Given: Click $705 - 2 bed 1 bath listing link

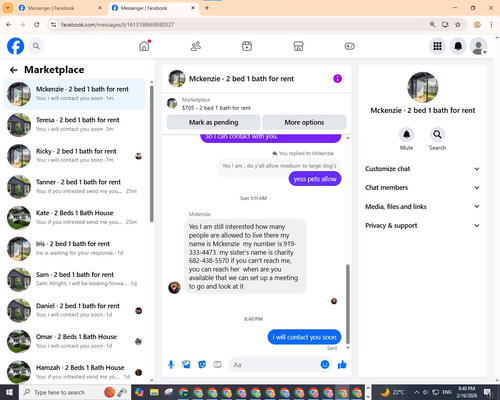Looking at the screenshot, I should 216,108.
